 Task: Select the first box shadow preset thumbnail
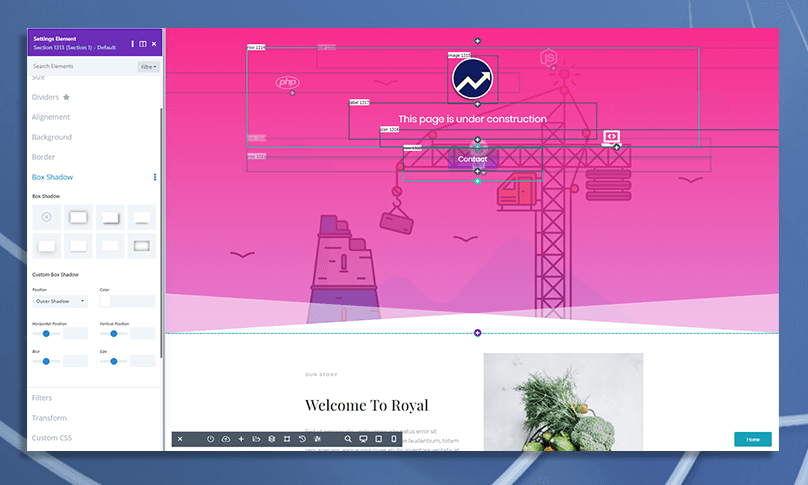(x=78, y=217)
